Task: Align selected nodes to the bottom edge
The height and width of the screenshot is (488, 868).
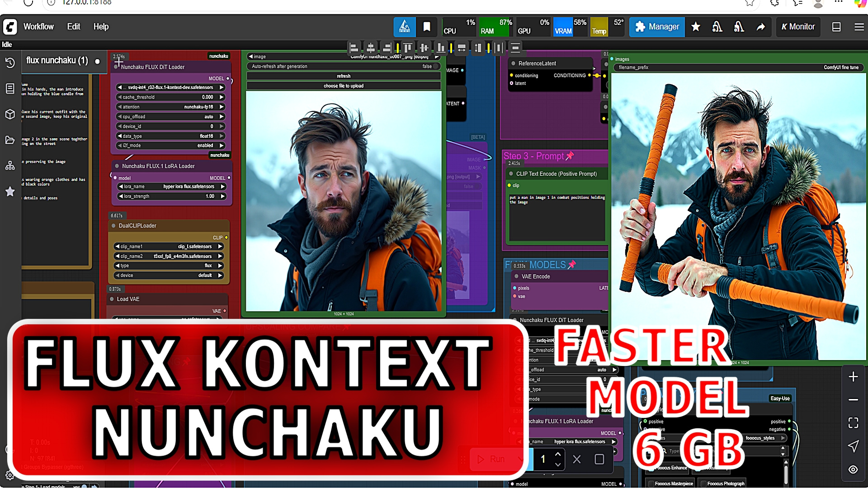Action: tap(440, 47)
